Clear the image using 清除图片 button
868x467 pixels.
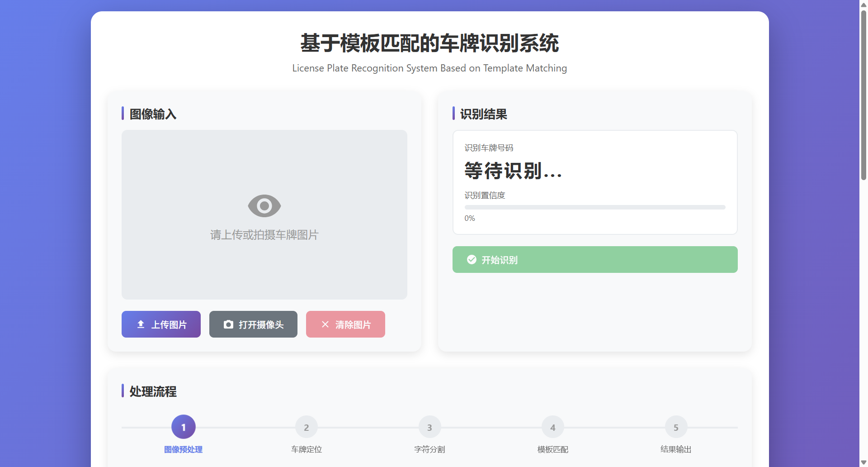(345, 324)
